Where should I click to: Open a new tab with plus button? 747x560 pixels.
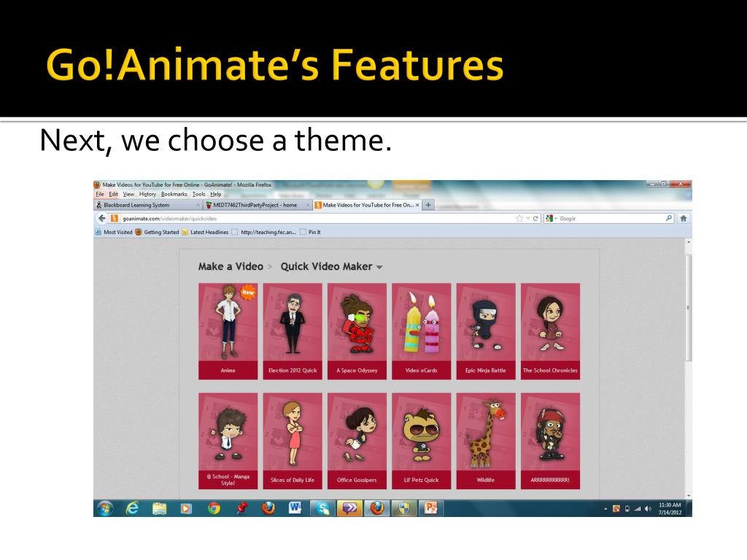tap(427, 205)
